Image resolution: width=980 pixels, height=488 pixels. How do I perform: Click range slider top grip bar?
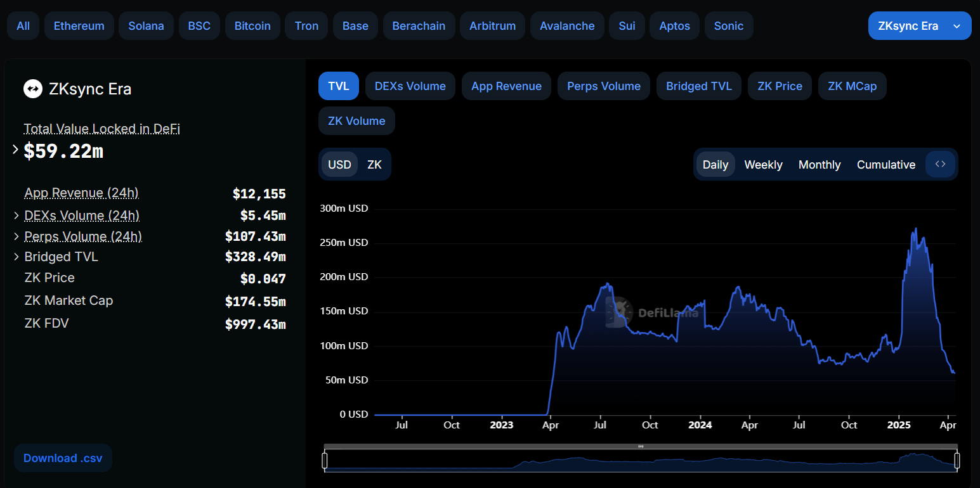[641, 446]
